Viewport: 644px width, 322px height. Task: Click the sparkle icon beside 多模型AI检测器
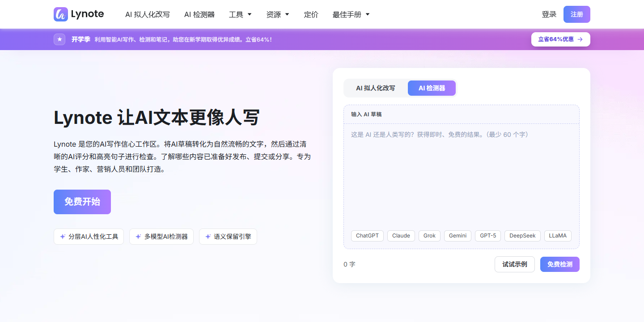(x=139, y=237)
